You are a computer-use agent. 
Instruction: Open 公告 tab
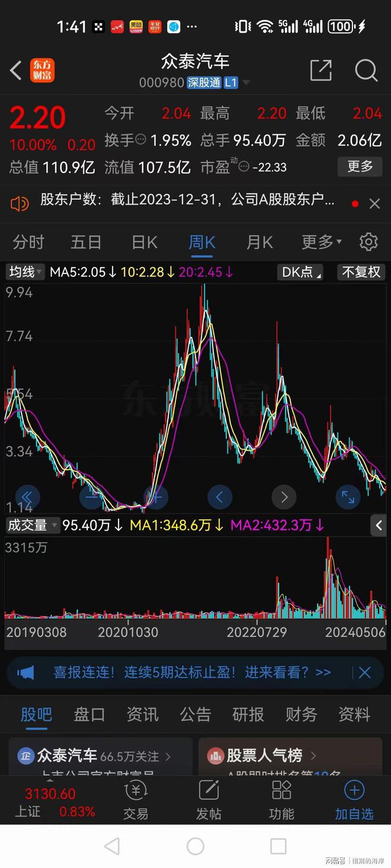[195, 714]
